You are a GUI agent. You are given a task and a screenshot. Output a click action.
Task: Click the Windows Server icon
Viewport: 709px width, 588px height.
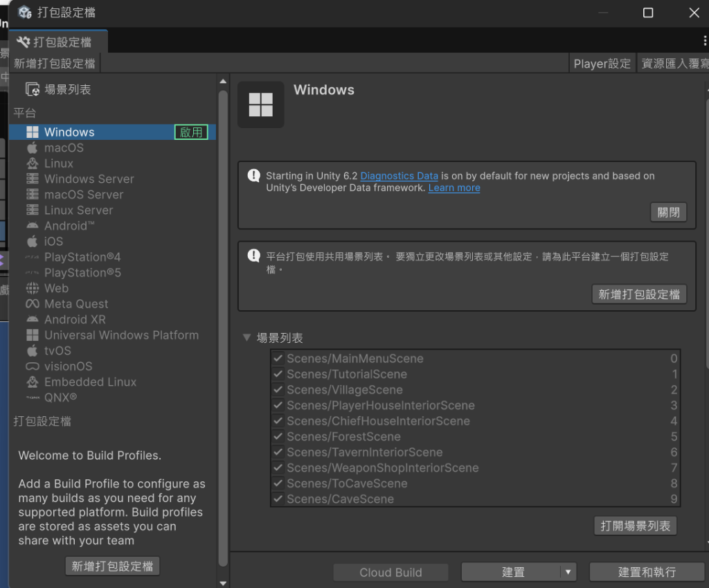pyautogui.click(x=32, y=179)
